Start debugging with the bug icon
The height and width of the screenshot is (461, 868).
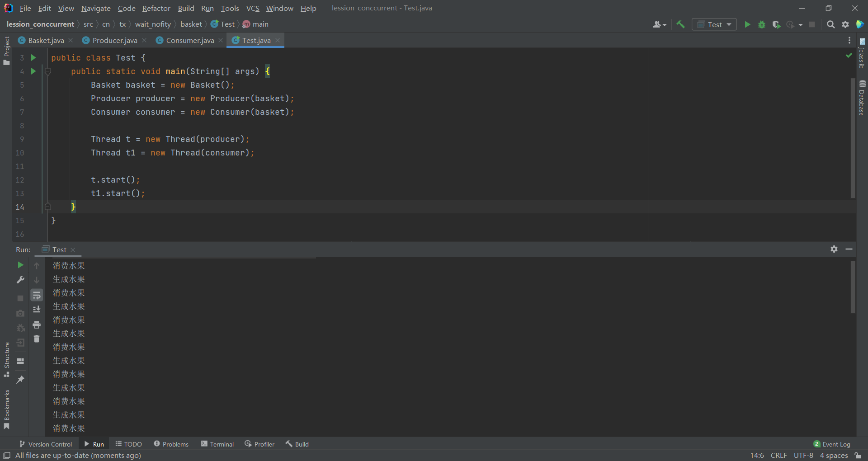point(762,24)
